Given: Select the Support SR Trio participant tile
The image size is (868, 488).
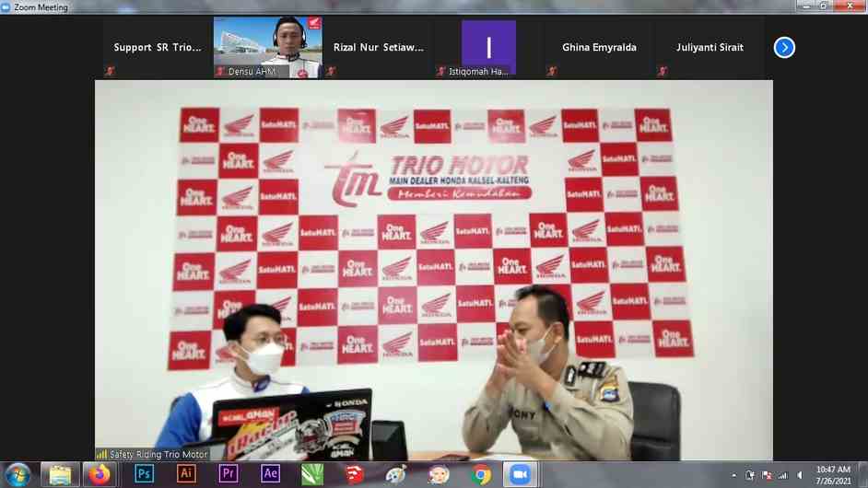Looking at the screenshot, I should pos(158,47).
